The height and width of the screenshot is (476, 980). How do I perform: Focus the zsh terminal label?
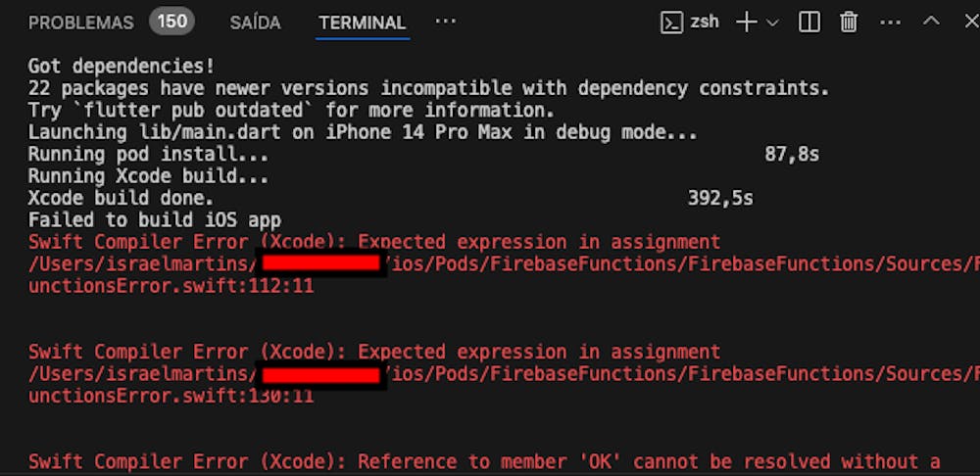coord(705,23)
